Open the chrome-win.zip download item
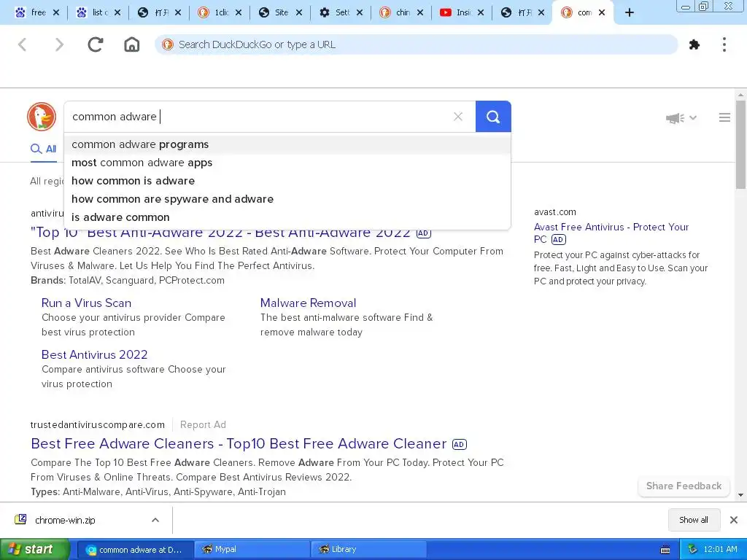This screenshot has height=560, width=747. click(65, 520)
